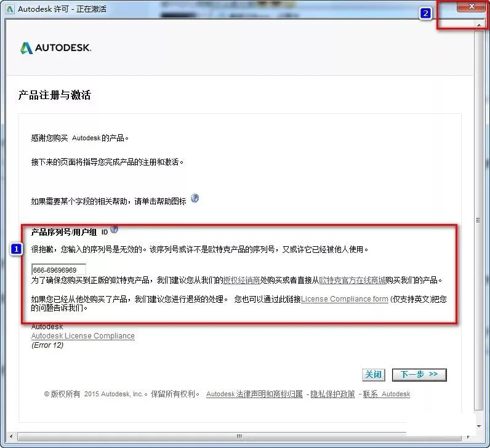Click the (Error 12) text
The width and height of the screenshot is (490, 448).
[47, 345]
